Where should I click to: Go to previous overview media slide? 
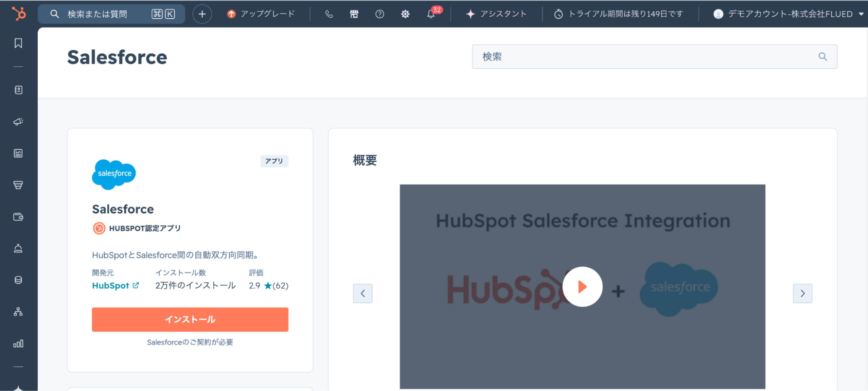pos(363,293)
